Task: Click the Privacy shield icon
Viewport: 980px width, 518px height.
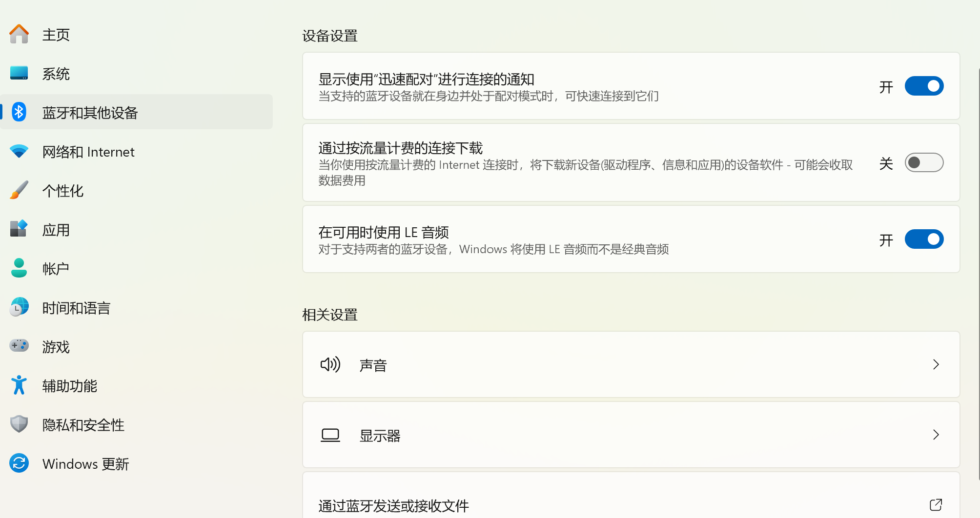Action: coord(19,424)
